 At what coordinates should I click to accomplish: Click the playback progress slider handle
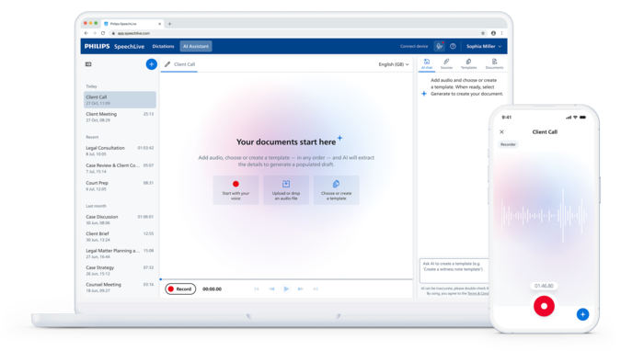click(161, 279)
